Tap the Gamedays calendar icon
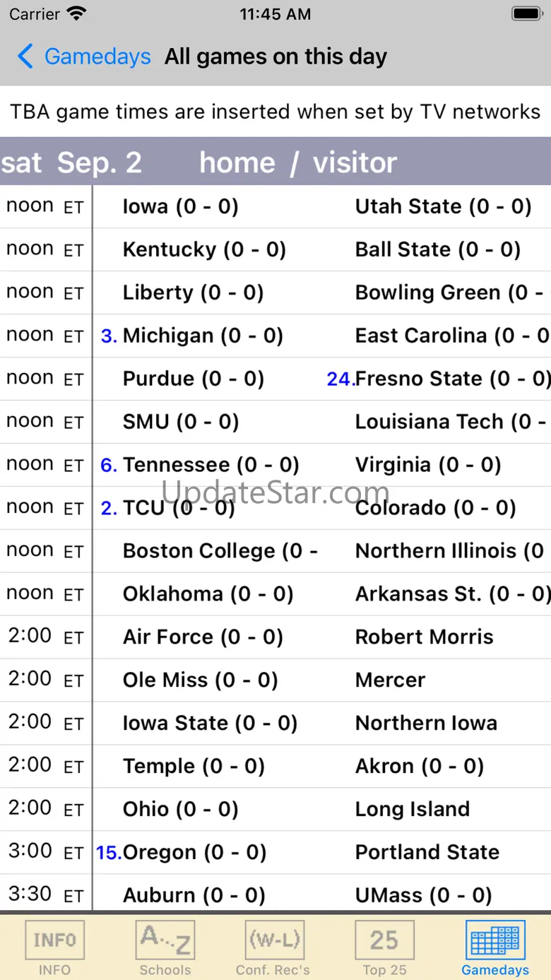Viewport: 551px width, 980px height. coord(495,940)
